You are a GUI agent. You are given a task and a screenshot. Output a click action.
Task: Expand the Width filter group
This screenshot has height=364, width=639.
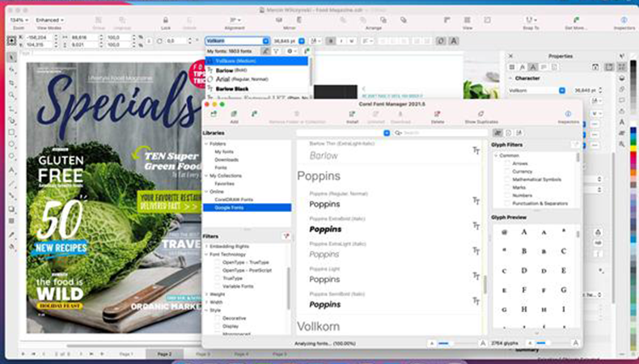pyautogui.click(x=206, y=302)
